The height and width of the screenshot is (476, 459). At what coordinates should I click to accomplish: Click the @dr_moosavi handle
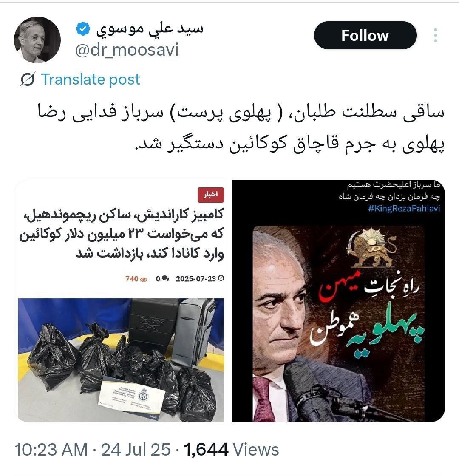(x=127, y=50)
